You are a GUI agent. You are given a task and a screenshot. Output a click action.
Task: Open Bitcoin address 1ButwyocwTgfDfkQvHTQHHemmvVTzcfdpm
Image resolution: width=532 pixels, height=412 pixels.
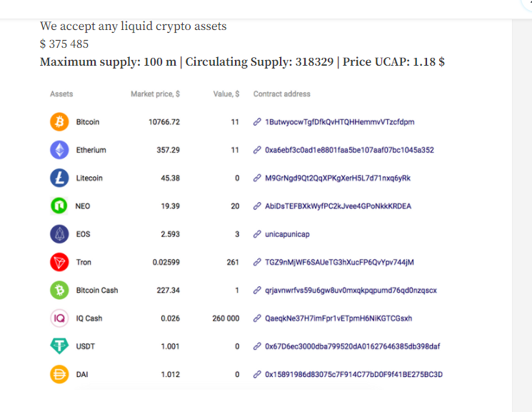340,122
